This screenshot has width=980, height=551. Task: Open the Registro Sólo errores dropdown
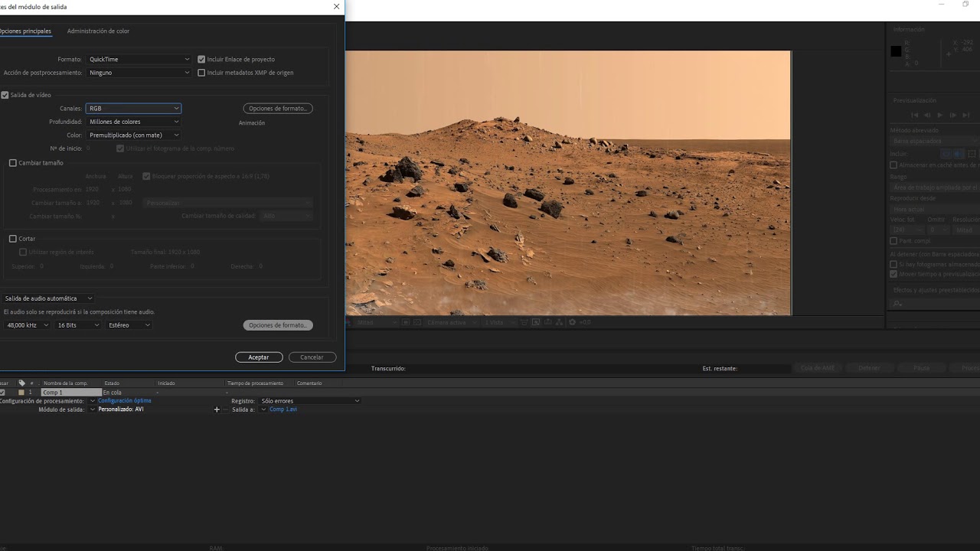(x=309, y=401)
